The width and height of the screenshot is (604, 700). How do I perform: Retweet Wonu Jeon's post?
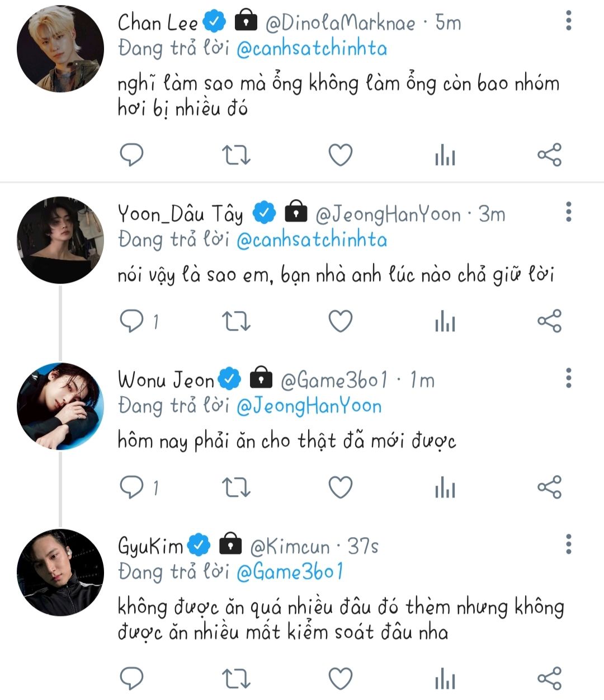(236, 487)
